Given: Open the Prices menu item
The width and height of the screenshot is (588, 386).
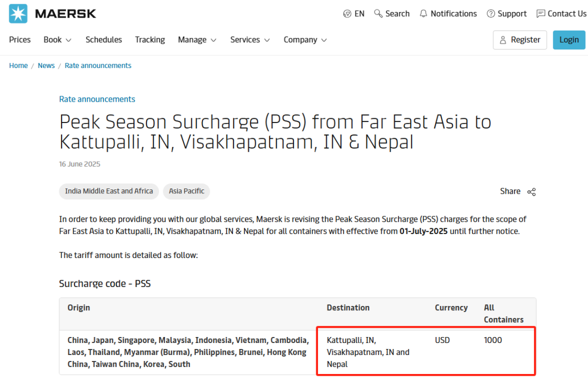Looking at the screenshot, I should [x=20, y=40].
